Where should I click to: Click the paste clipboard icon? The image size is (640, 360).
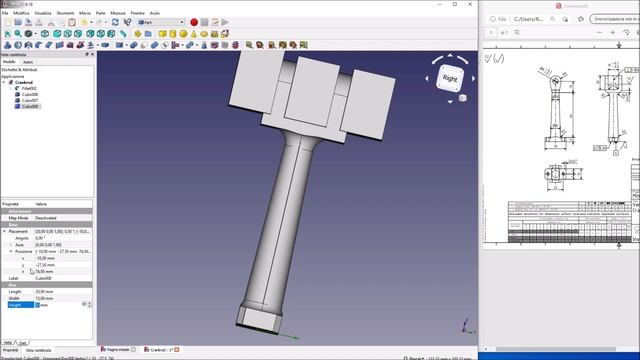(72, 22)
